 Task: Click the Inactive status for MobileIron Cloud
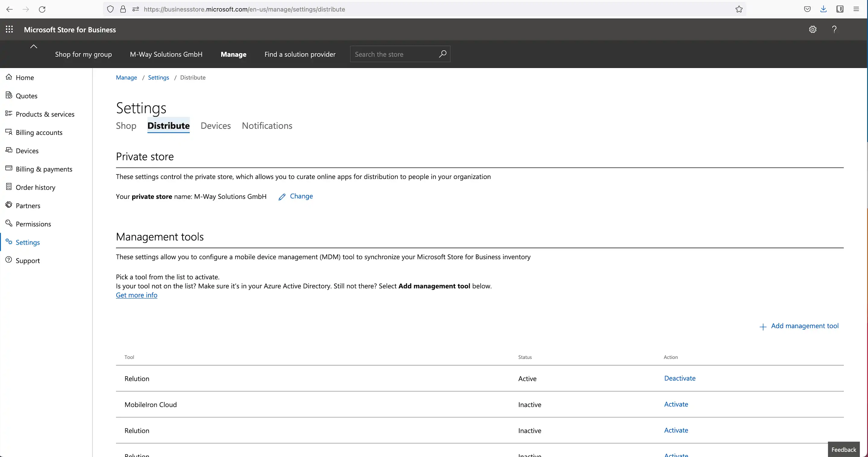coord(530,405)
